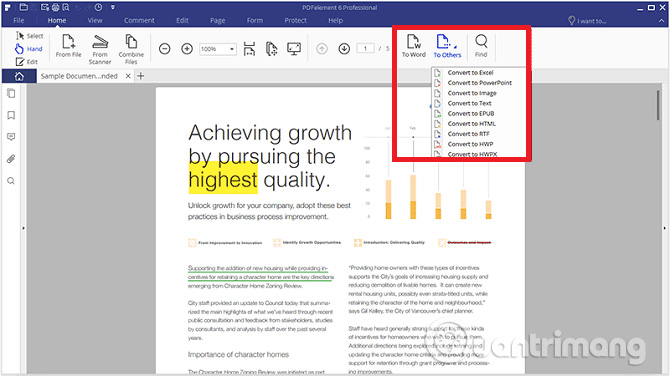Go to Home start page icon

(x=19, y=76)
